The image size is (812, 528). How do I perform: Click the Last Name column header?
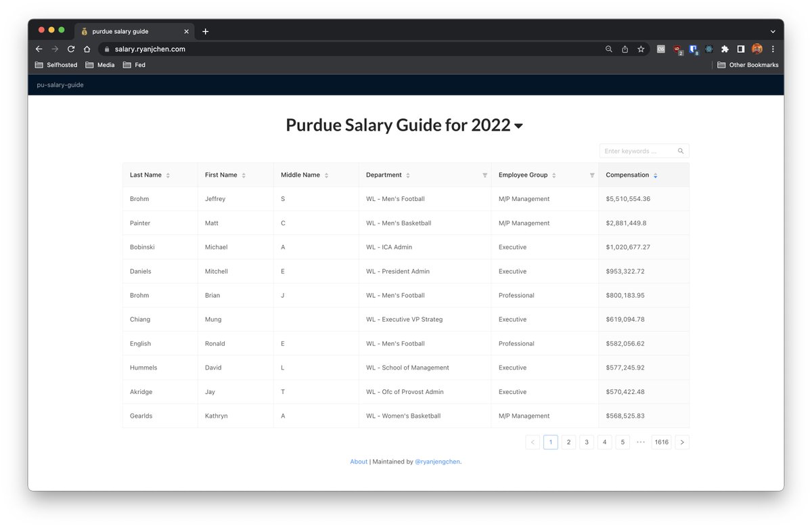(160, 175)
